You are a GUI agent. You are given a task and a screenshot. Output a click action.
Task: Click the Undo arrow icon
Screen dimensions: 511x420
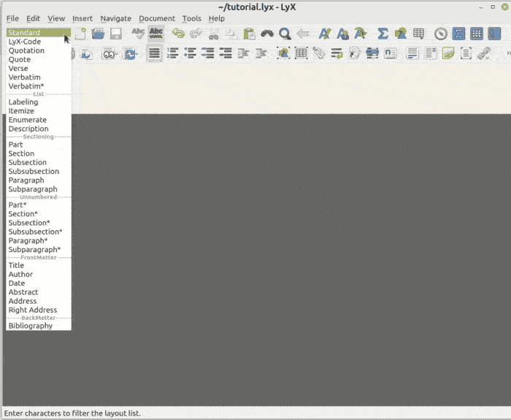click(x=177, y=34)
